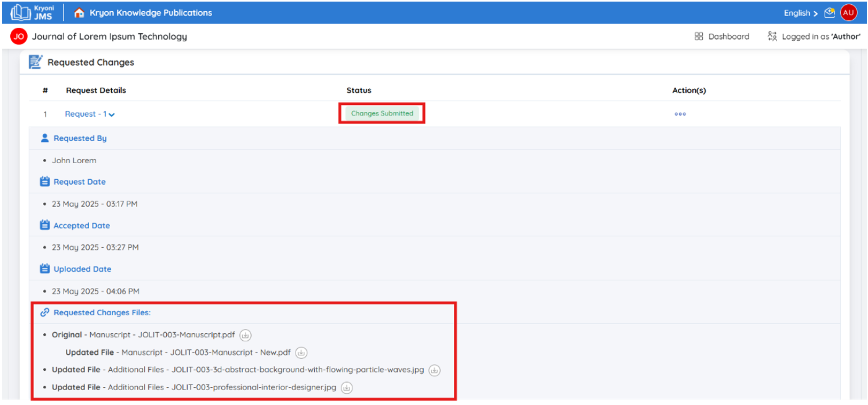Image resolution: width=868 pixels, height=405 pixels.
Task: Open the three-dot Actions menu for Request 1
Action: [680, 114]
